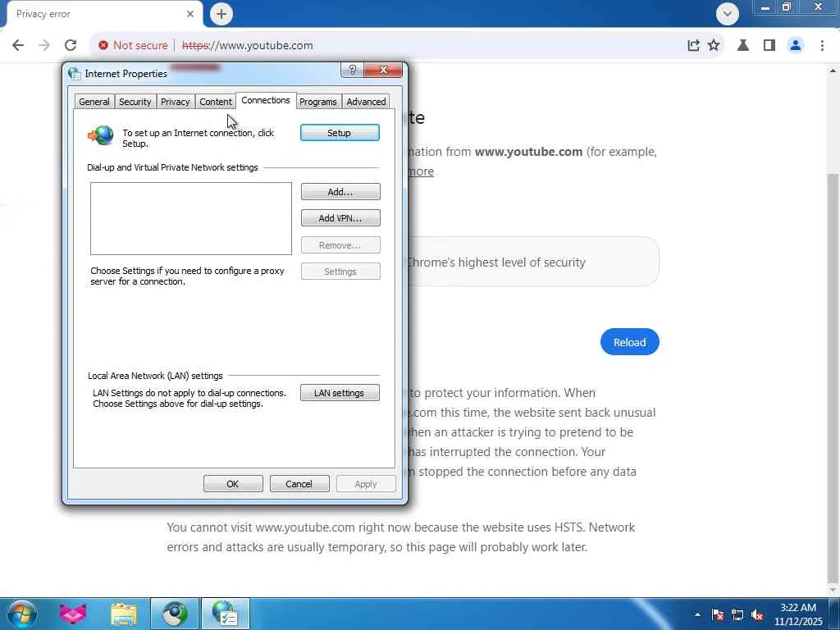The height and width of the screenshot is (630, 840).
Task: Click the Action Center flag tray icon
Action: coord(718,614)
